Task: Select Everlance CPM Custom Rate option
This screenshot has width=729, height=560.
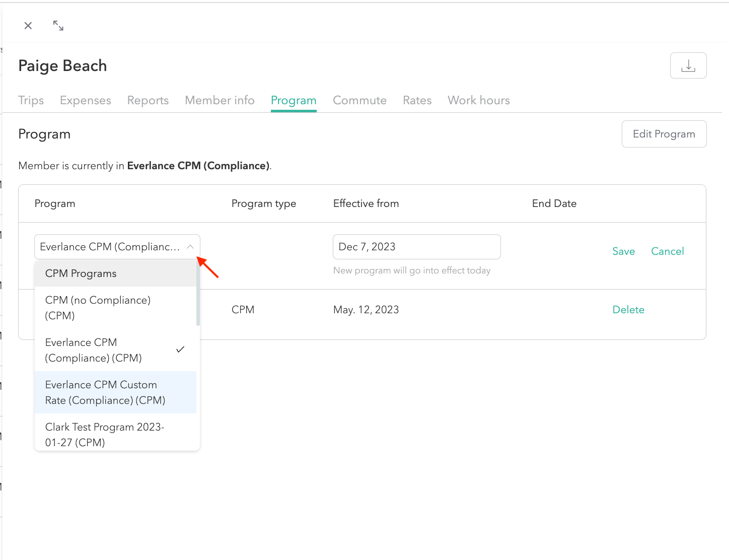Action: coord(105,392)
